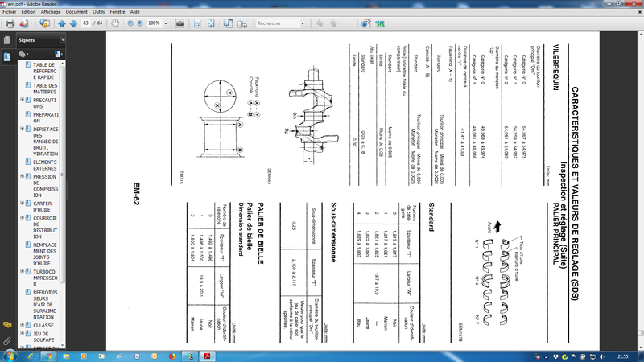Zoom in with the plus button
The width and height of the screenshot is (644, 362).
click(x=140, y=23)
